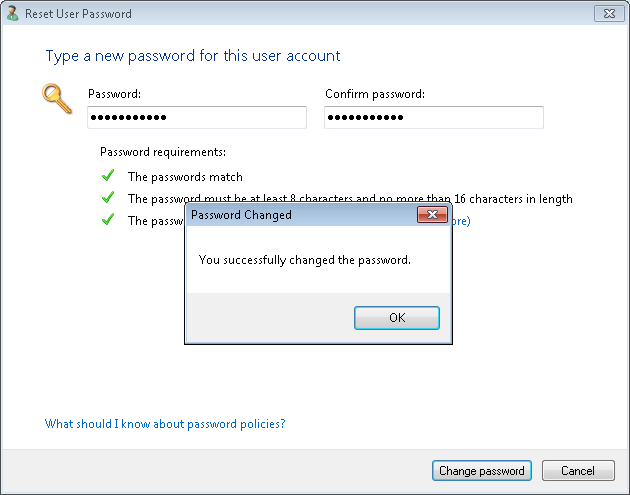
Task: Close the Password Changed dialog with its X
Action: (432, 215)
